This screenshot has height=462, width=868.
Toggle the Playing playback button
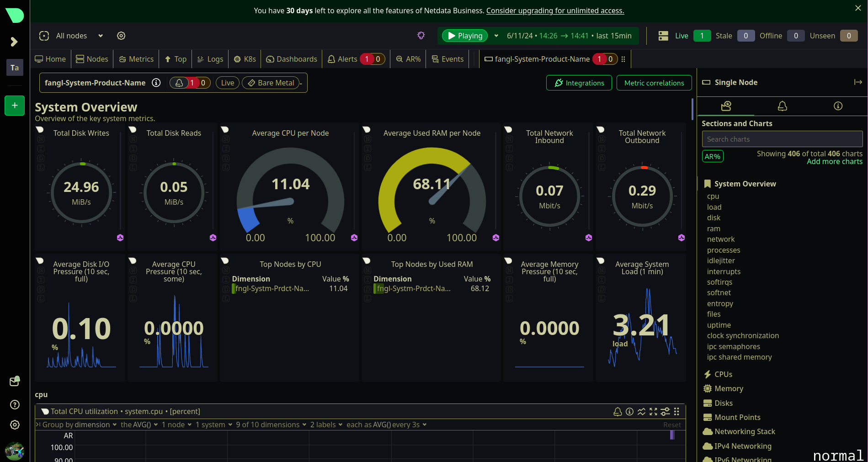pyautogui.click(x=465, y=36)
